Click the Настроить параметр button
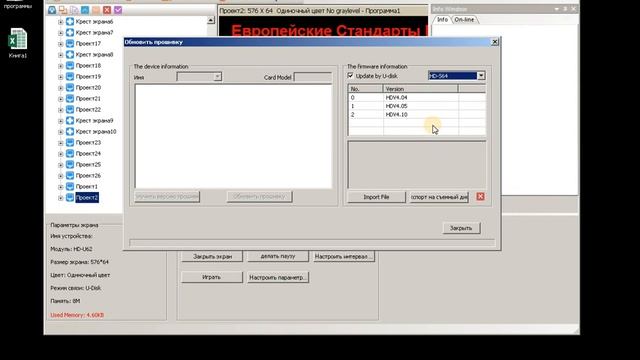Screen dimensions: 640x360 278,278
